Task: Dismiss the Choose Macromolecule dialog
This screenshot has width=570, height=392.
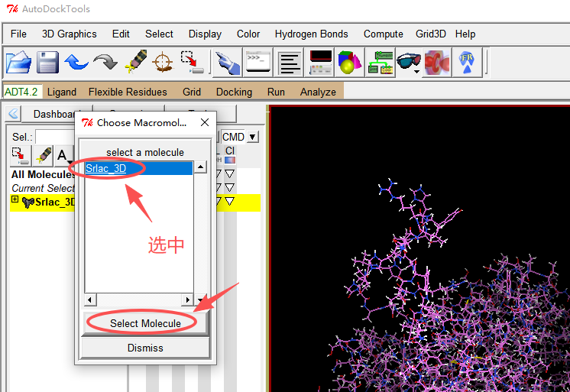Action: pyautogui.click(x=145, y=348)
